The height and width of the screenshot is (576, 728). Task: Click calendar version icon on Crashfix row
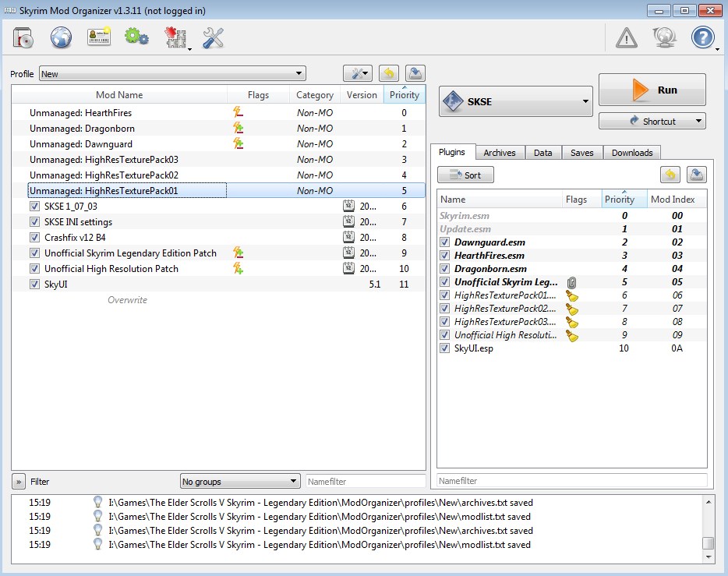click(x=348, y=237)
